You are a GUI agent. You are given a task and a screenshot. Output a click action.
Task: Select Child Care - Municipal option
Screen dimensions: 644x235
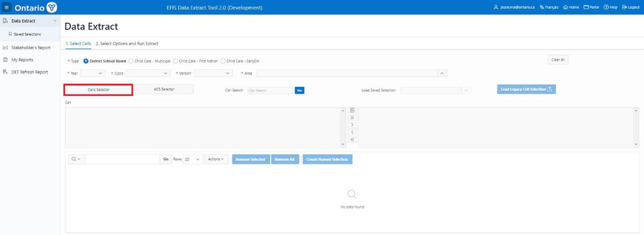[131, 61]
